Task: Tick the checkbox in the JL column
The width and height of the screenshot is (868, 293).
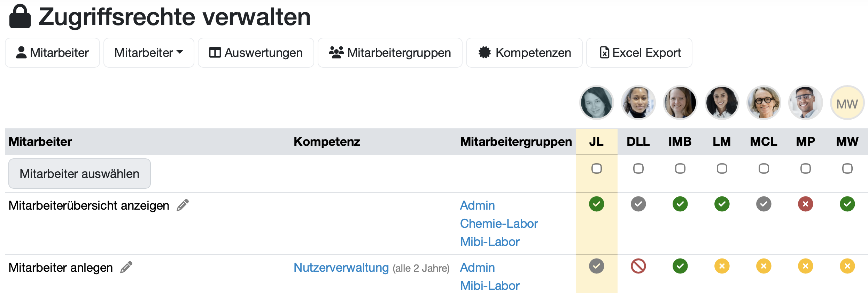Action: click(x=596, y=168)
